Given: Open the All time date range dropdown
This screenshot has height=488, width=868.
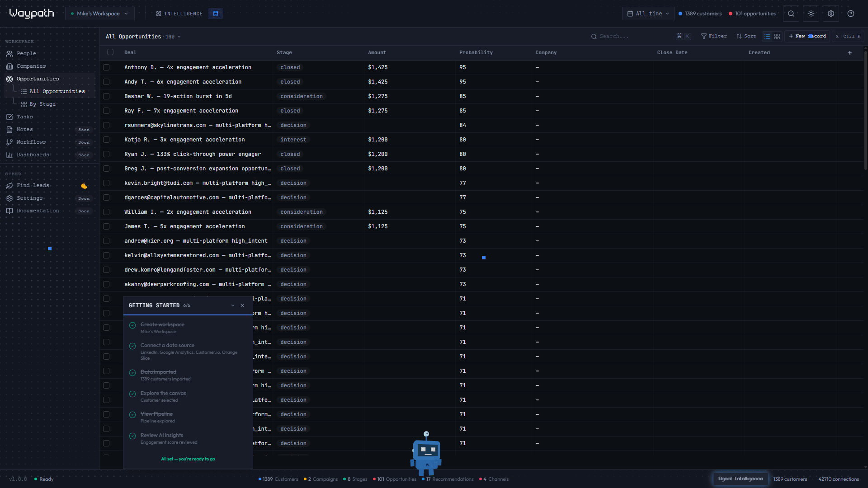Looking at the screenshot, I should (x=648, y=14).
